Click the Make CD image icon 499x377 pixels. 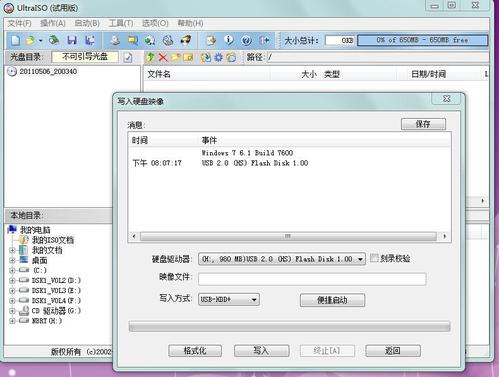pos(115,40)
